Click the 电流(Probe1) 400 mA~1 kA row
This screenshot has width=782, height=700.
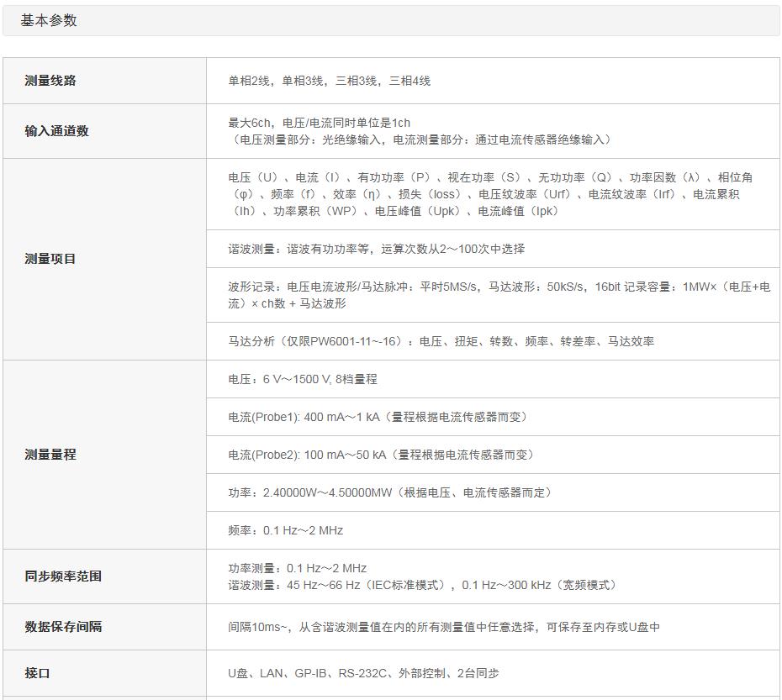[x=378, y=417]
